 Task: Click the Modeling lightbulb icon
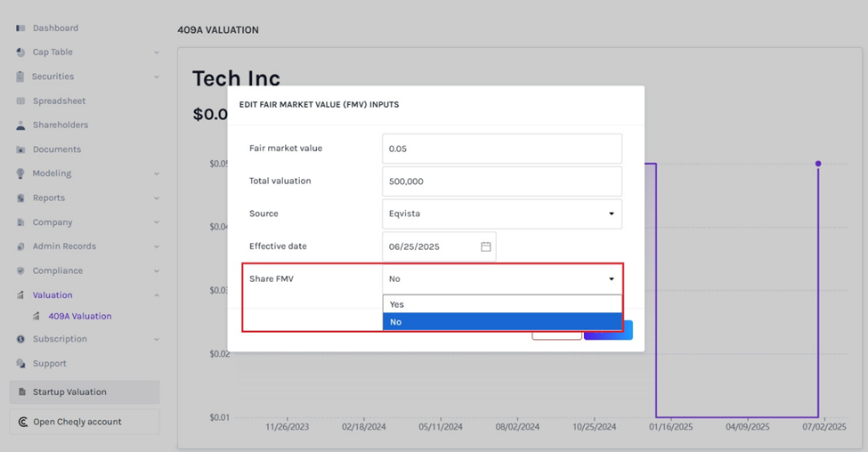20,174
